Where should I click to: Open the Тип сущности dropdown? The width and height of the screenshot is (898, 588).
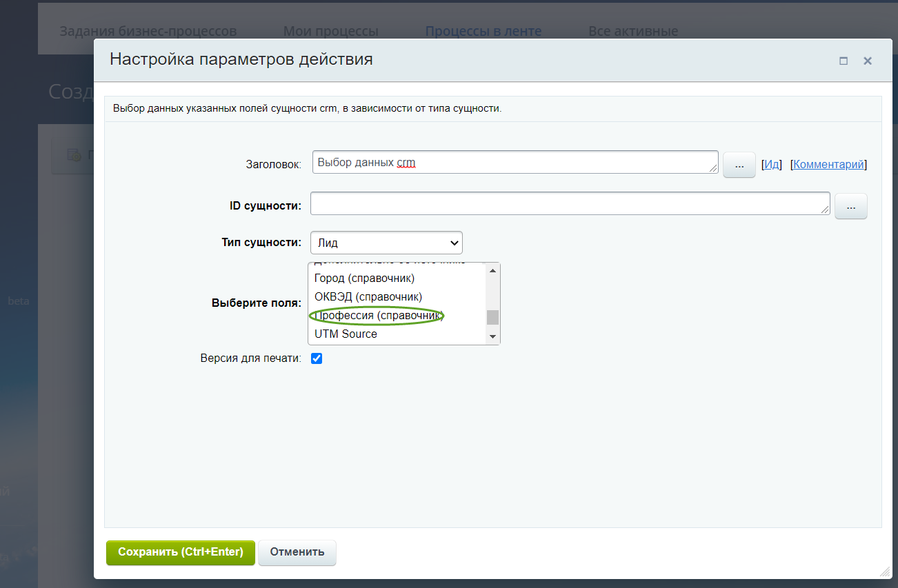[386, 243]
